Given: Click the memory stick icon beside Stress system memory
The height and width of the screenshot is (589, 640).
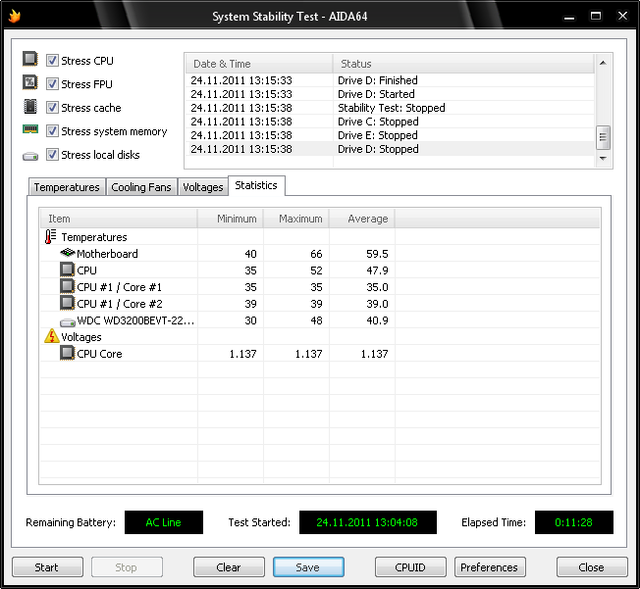Looking at the screenshot, I should (31, 131).
